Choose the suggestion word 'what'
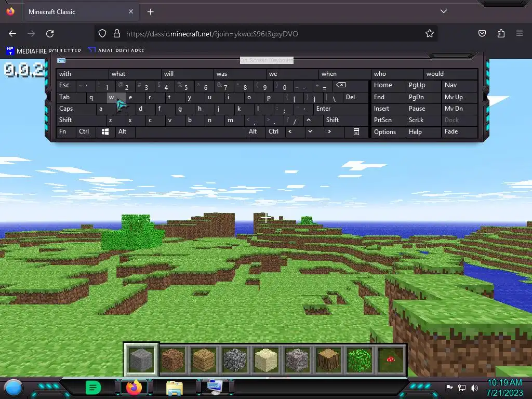 [135, 74]
